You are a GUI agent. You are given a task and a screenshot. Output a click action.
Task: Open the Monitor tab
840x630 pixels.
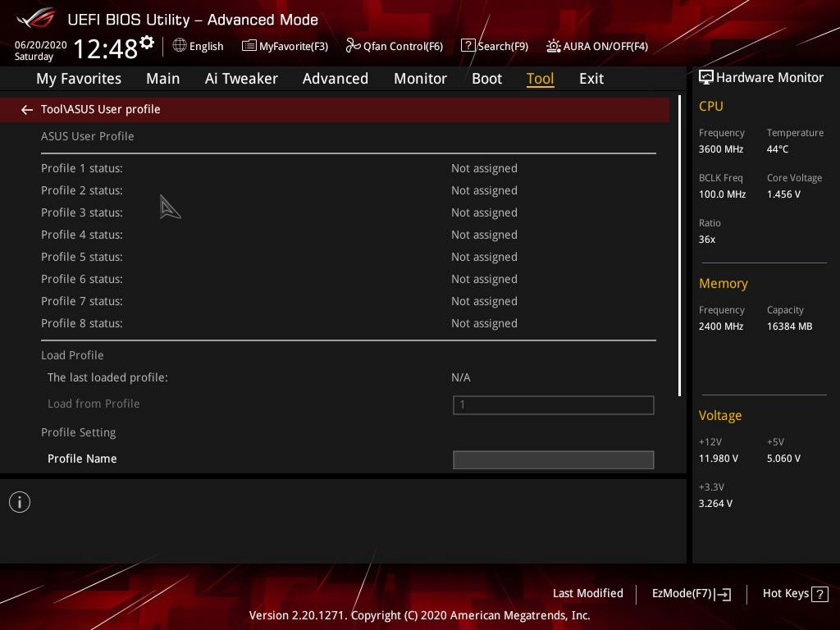420,79
